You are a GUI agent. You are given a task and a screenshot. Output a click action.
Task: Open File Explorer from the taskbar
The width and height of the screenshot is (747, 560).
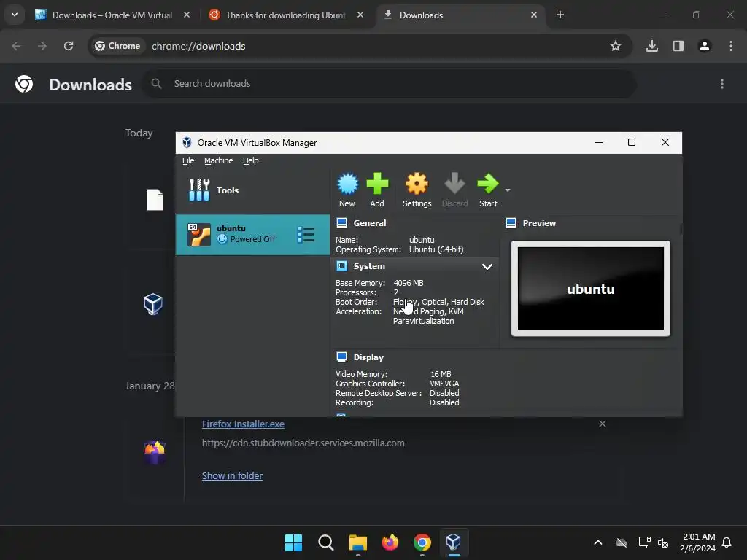click(x=357, y=542)
